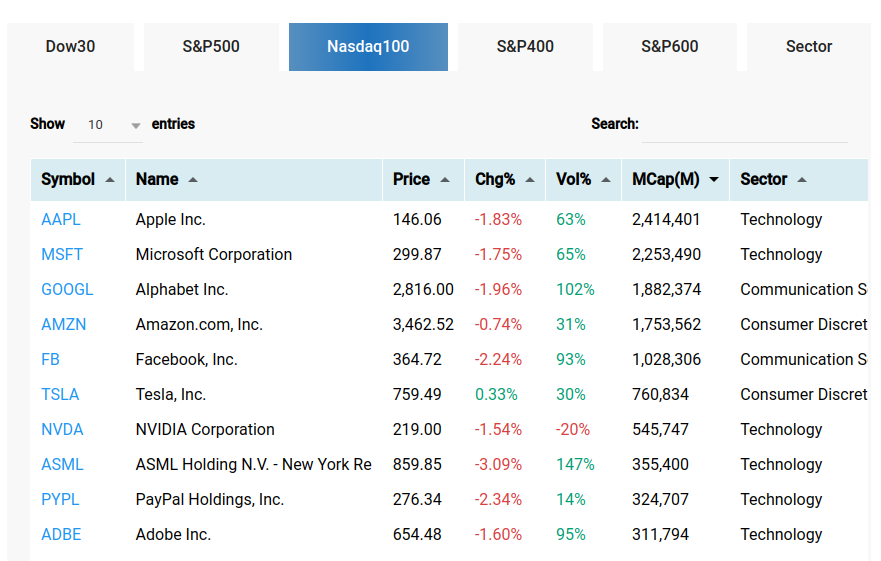Sort table by Price column
Screen dimensions: 881x561
424,180
